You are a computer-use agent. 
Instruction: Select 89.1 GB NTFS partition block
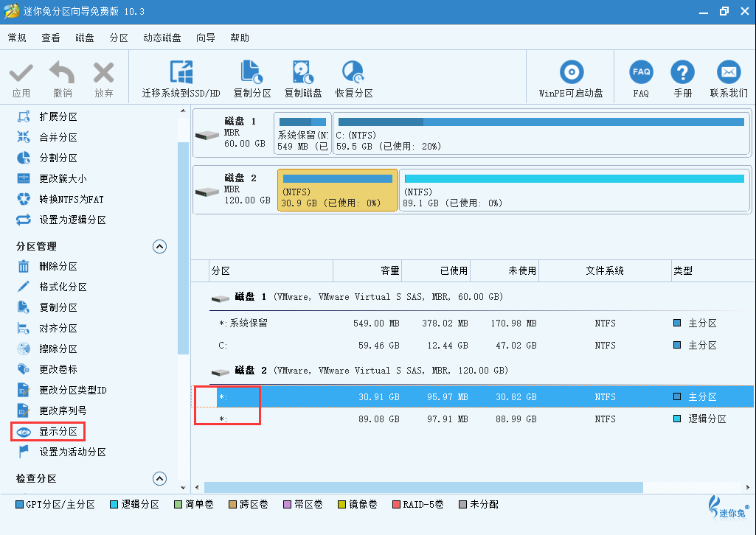tap(575, 190)
